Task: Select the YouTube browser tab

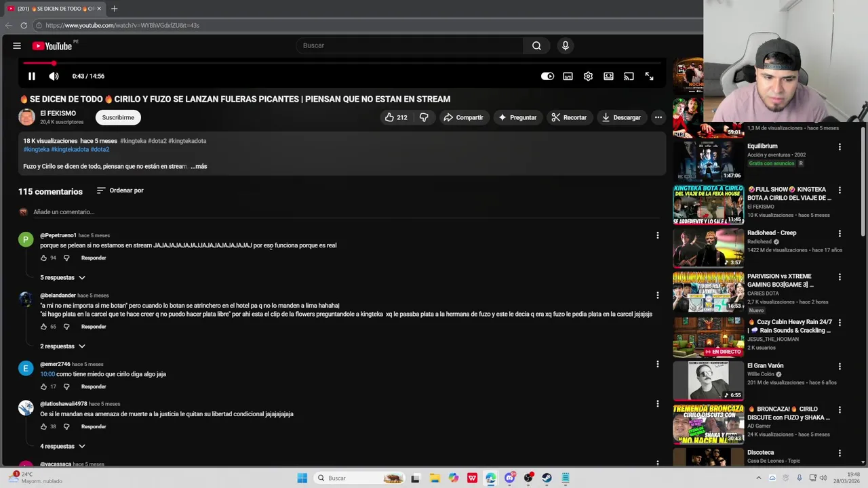Action: coord(54,9)
